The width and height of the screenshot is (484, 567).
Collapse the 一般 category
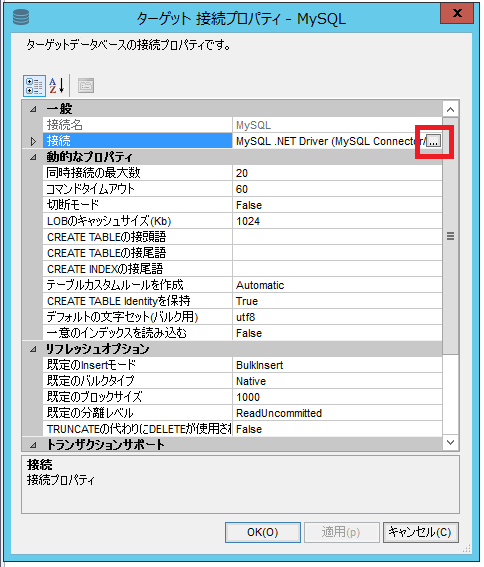click(x=33, y=109)
